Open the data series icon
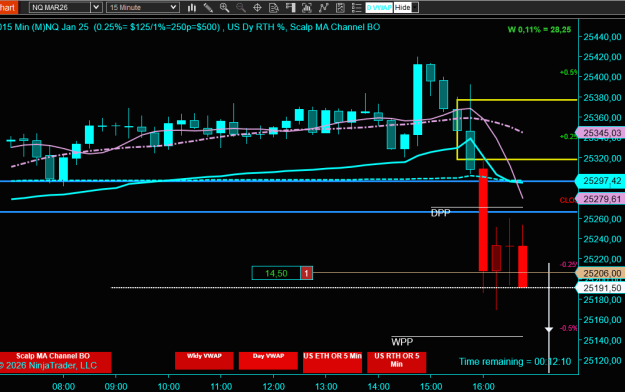625x392 pixels. [x=307, y=7]
